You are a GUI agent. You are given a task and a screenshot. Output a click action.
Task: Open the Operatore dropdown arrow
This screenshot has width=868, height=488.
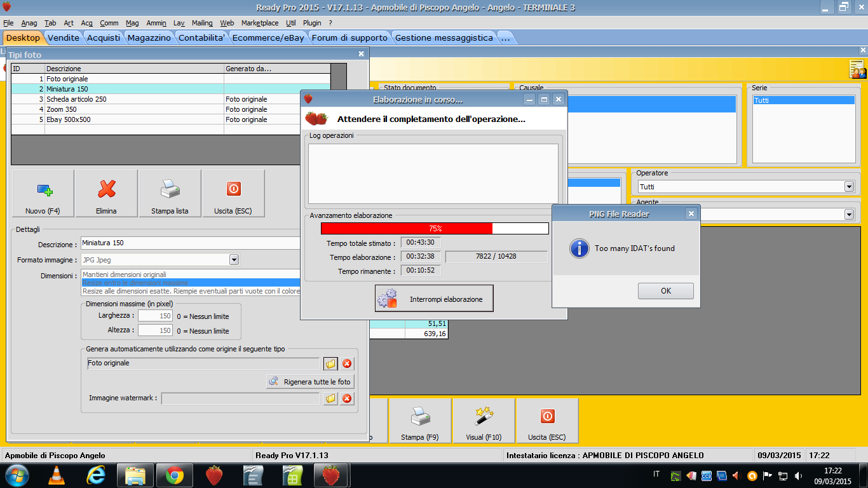(x=849, y=187)
